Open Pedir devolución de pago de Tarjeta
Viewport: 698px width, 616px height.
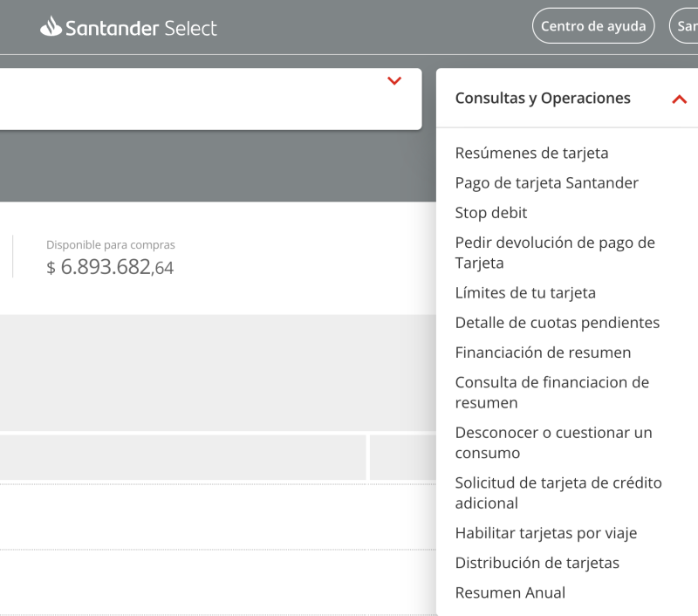[x=554, y=252]
